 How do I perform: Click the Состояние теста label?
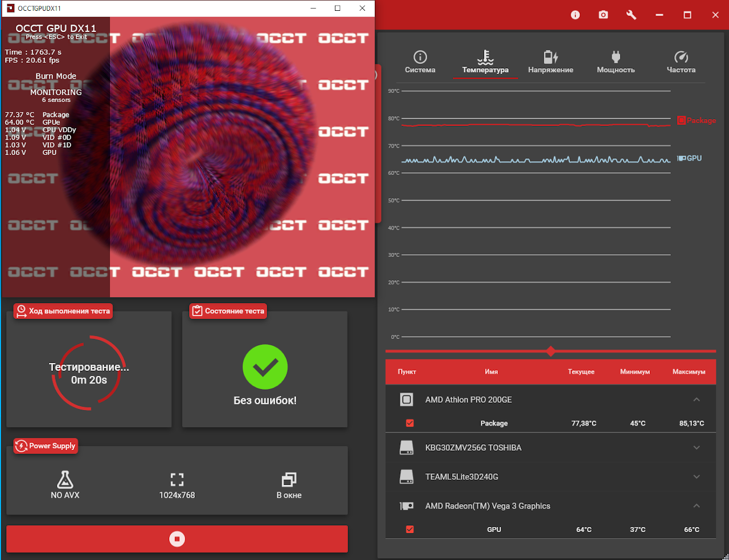pyautogui.click(x=228, y=311)
